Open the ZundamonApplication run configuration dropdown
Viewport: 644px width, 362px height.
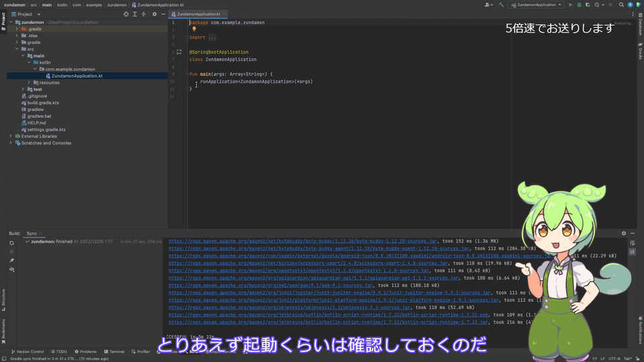(536, 5)
